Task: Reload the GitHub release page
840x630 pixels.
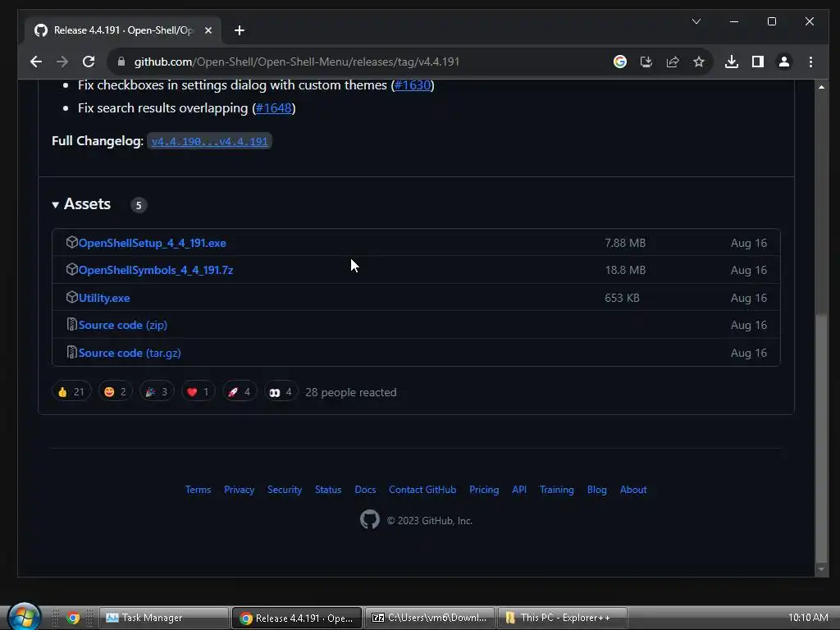Action: coord(89,62)
